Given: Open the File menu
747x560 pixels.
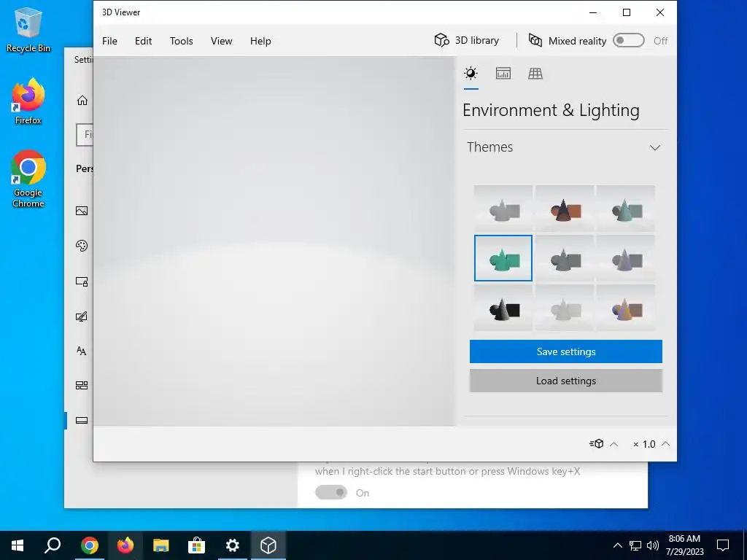Looking at the screenshot, I should coord(109,41).
